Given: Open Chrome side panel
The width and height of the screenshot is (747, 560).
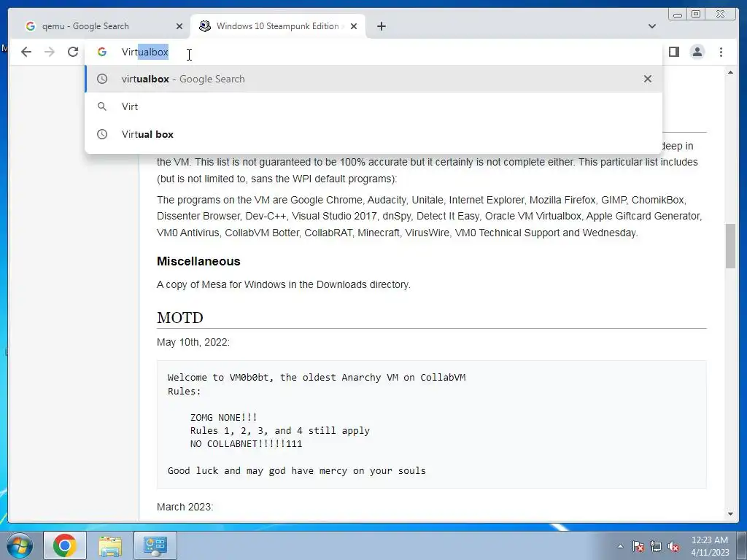Looking at the screenshot, I should [x=673, y=52].
